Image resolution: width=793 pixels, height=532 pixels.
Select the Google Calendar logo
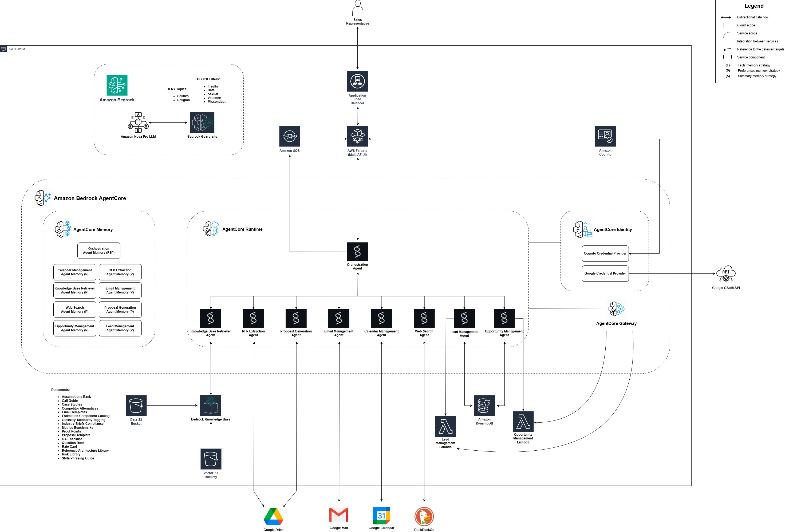(381, 516)
